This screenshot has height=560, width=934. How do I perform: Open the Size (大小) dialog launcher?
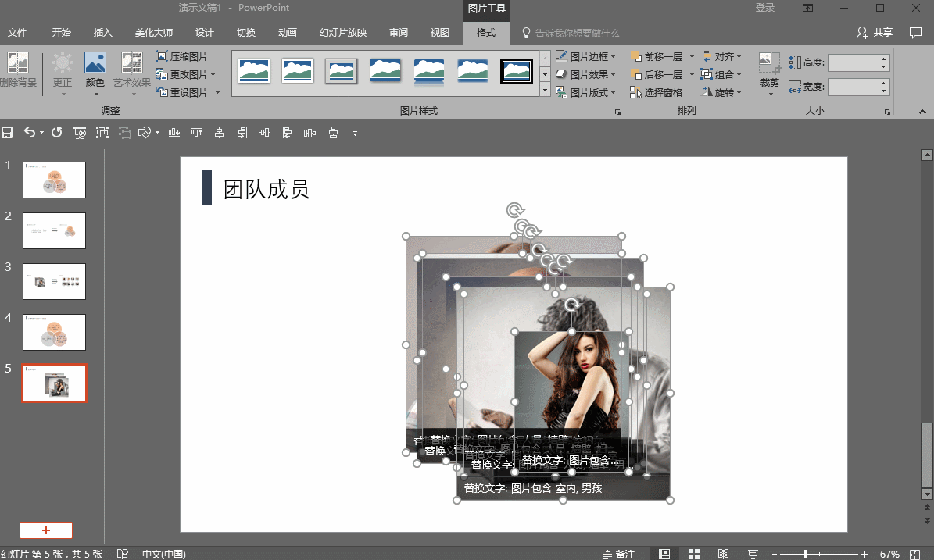coord(888,112)
